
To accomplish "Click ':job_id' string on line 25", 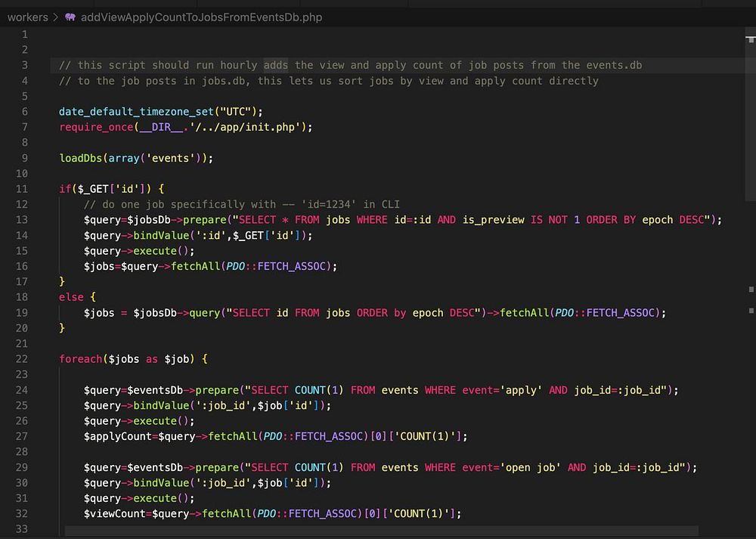I will 223,406.
